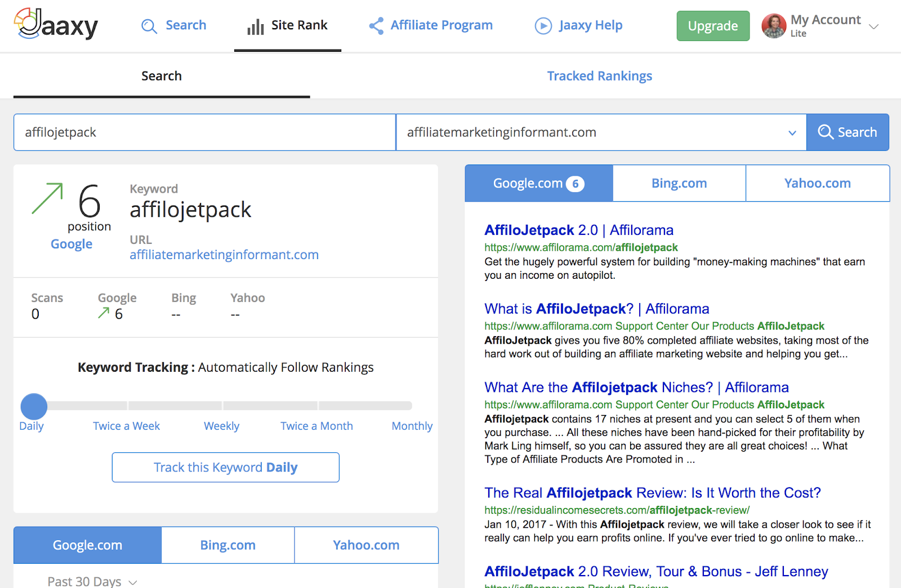This screenshot has width=901, height=588.
Task: Click Track this Keyword Daily button
Action: (225, 467)
